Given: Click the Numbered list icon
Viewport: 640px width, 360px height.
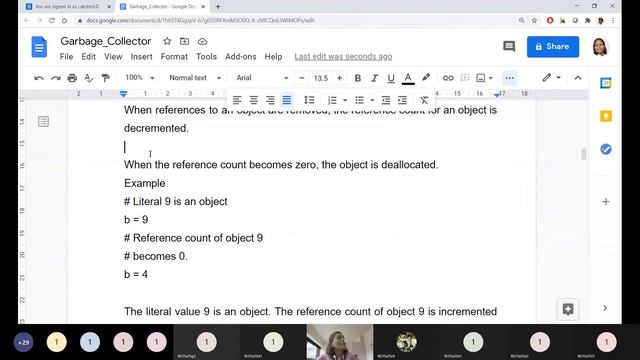Looking at the screenshot, I should (x=332, y=100).
